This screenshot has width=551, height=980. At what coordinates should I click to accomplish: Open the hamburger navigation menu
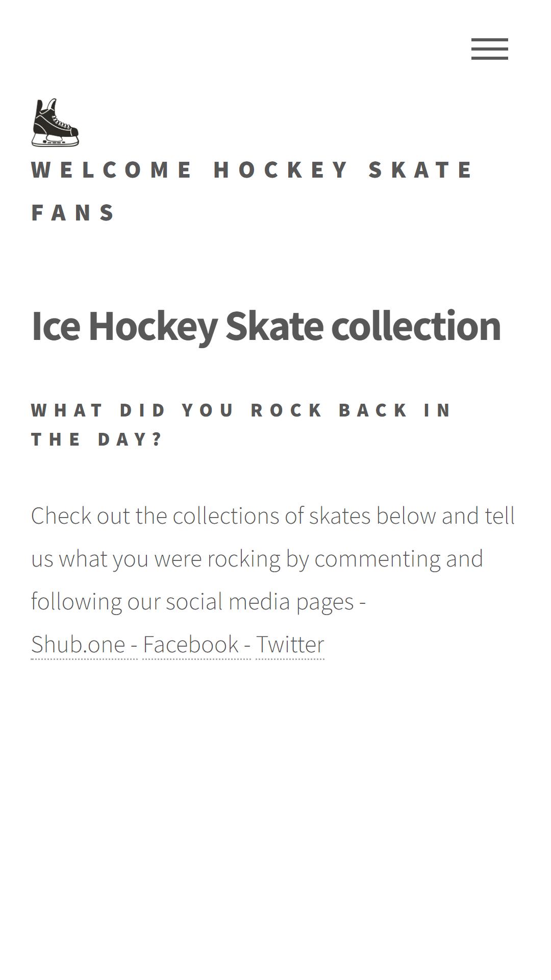click(x=489, y=49)
